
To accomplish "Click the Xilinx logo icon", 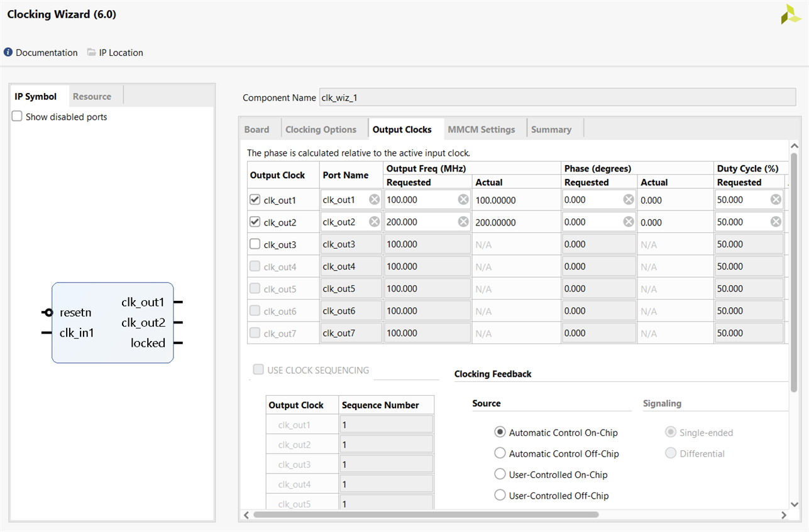I will tap(791, 14).
